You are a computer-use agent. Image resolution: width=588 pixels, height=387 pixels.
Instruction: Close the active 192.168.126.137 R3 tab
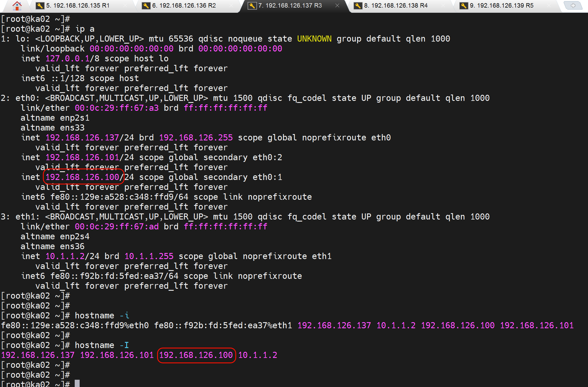pyautogui.click(x=337, y=6)
